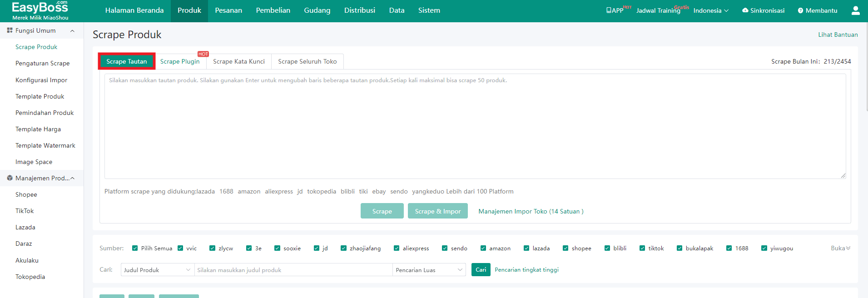Uncheck the zlycw source checkbox
Viewport: 868px width, 298px height.
tap(212, 248)
